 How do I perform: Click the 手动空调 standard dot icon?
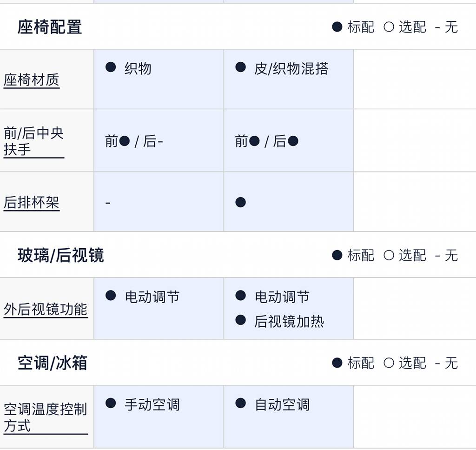click(111, 403)
